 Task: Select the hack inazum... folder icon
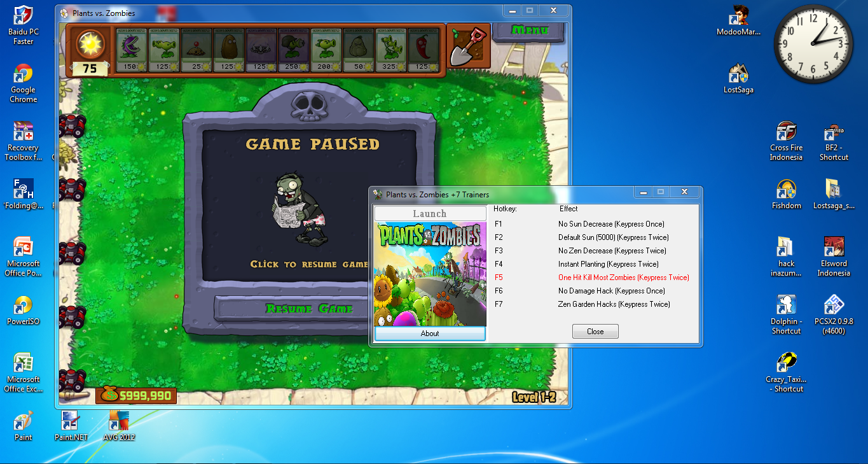[x=787, y=257]
